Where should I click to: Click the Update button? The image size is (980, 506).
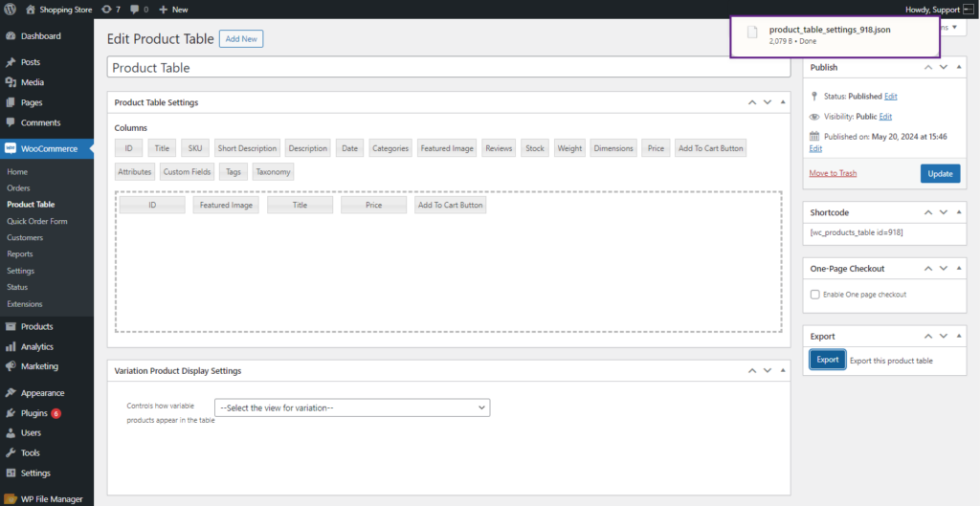tap(940, 174)
